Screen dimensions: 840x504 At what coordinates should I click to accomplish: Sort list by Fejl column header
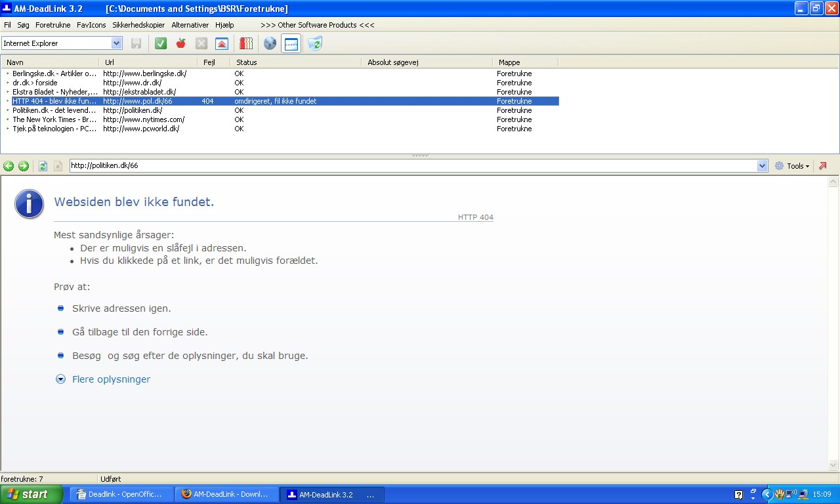click(x=214, y=62)
